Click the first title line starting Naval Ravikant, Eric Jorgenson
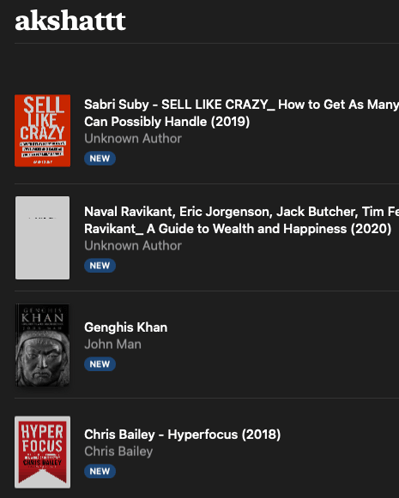This screenshot has width=399, height=498. tap(241, 212)
